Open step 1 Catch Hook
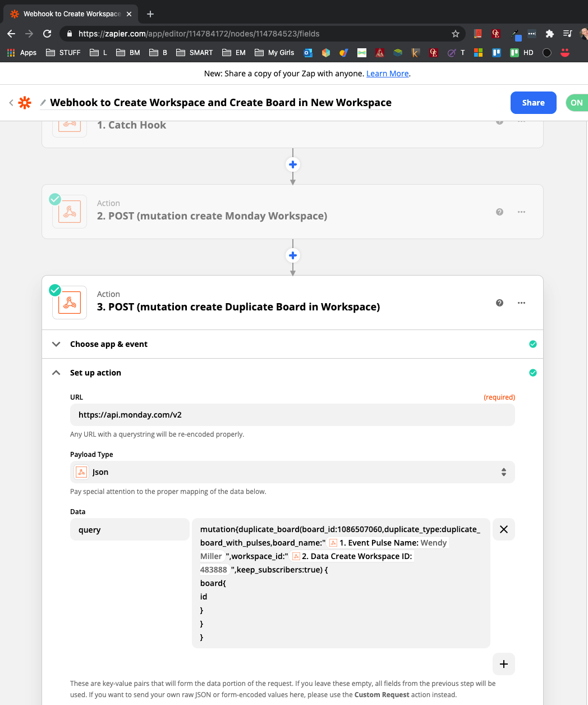The image size is (588, 705). click(292, 134)
